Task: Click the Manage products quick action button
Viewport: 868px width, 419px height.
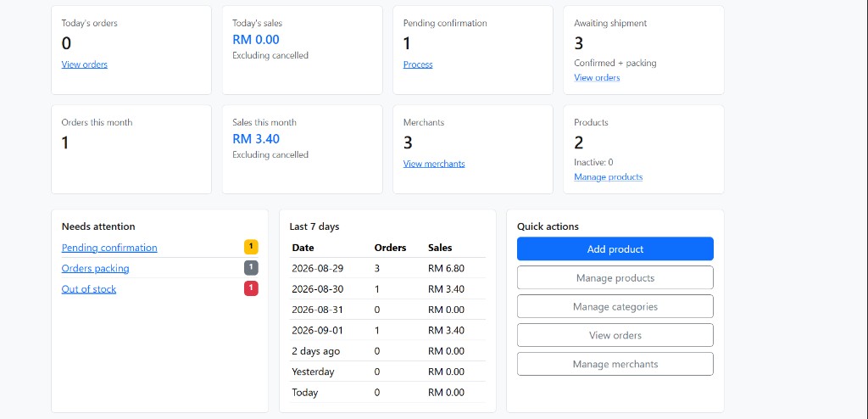Action: coord(615,277)
